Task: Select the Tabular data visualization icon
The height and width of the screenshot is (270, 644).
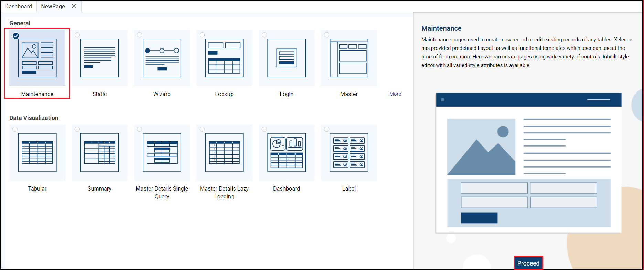Action: (37, 152)
